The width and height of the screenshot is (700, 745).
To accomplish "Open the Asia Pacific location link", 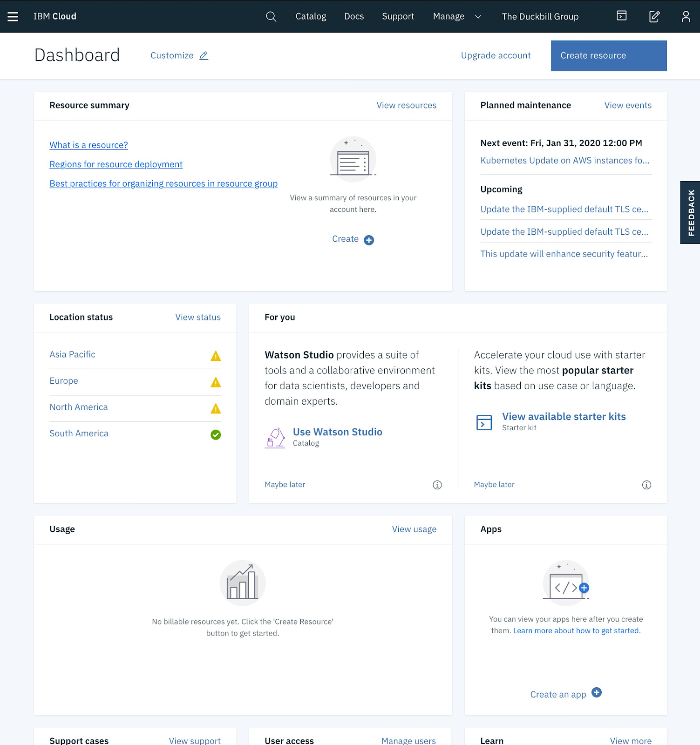I will pos(72,354).
